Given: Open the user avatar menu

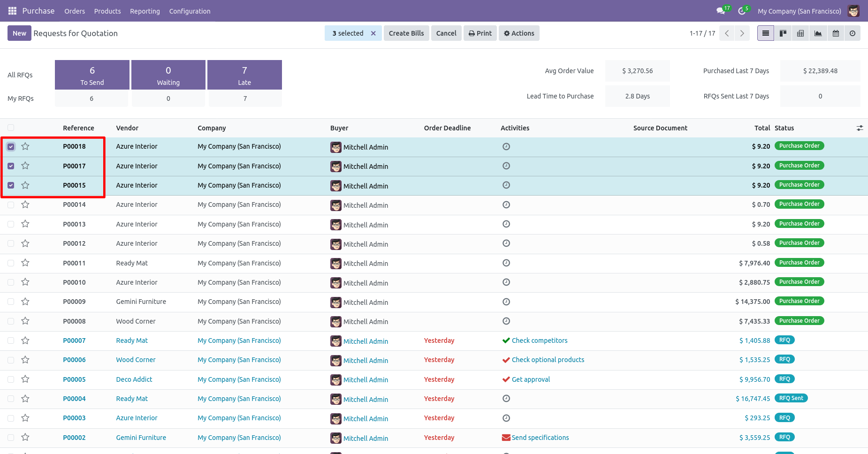Looking at the screenshot, I should tap(853, 11).
